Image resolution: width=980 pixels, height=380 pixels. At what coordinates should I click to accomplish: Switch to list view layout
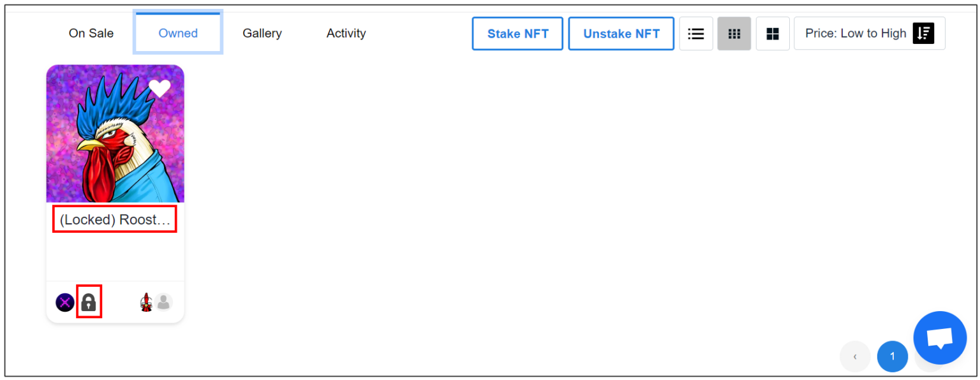pyautogui.click(x=696, y=34)
